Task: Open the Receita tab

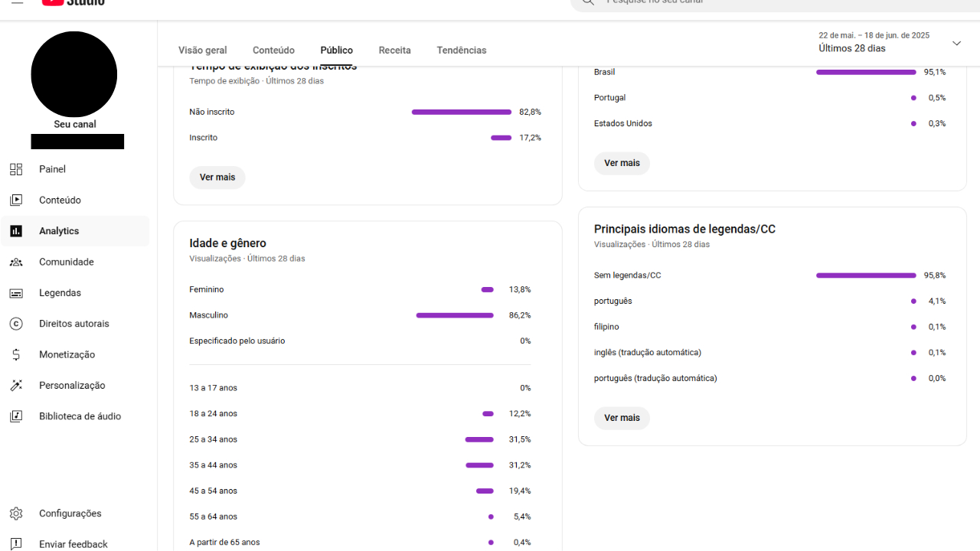Action: [395, 51]
